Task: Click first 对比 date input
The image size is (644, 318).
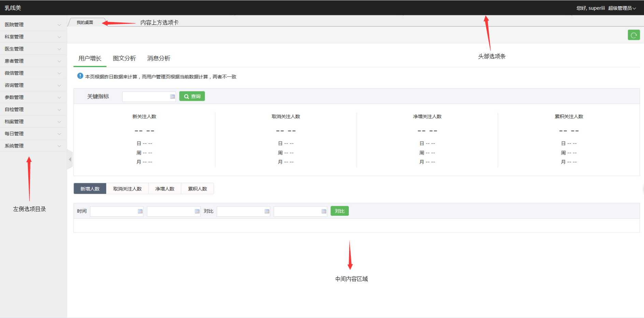Action: pyautogui.click(x=243, y=211)
